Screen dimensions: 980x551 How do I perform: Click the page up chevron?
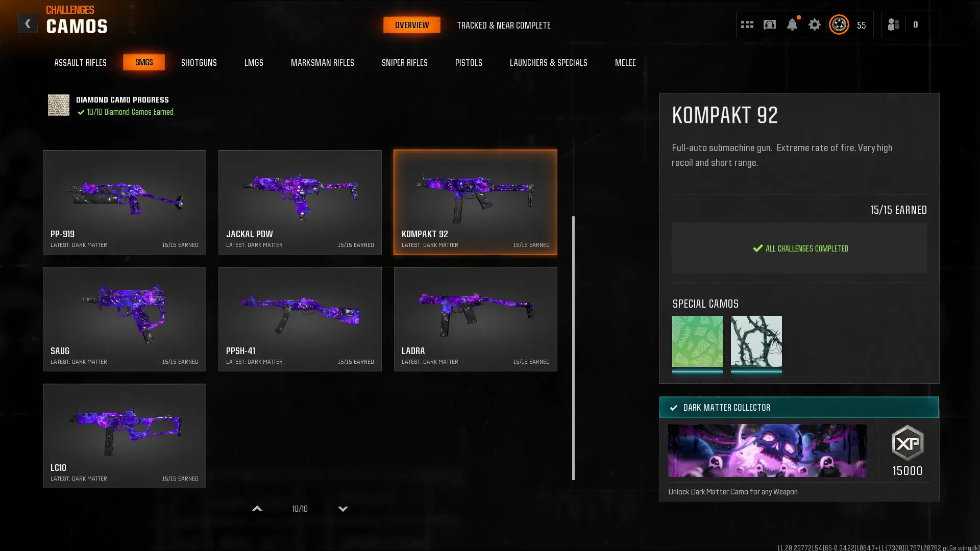click(x=257, y=509)
